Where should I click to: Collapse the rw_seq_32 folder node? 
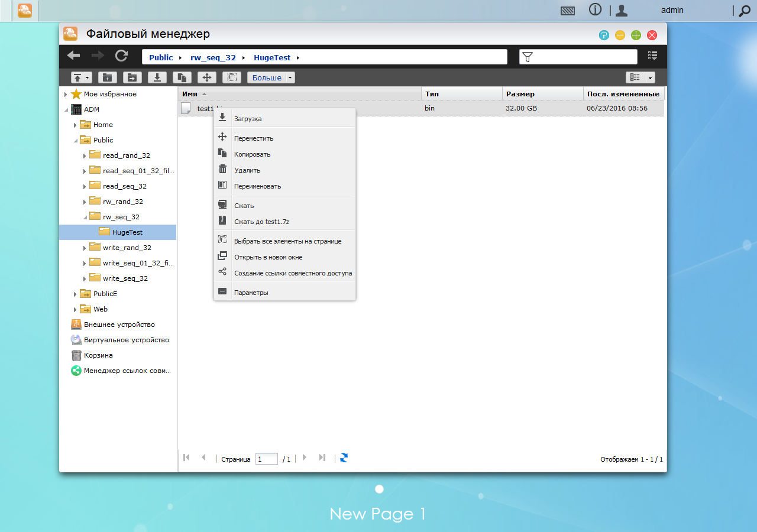(x=85, y=217)
